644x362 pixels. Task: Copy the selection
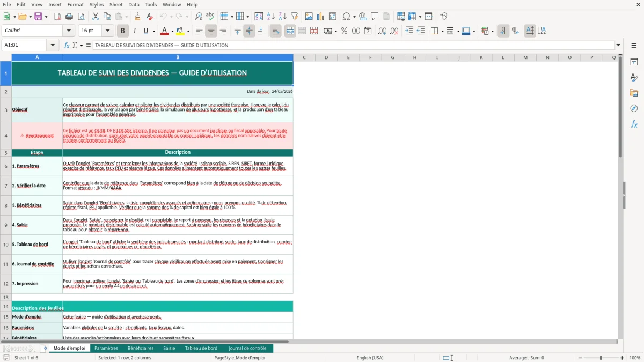point(107,17)
